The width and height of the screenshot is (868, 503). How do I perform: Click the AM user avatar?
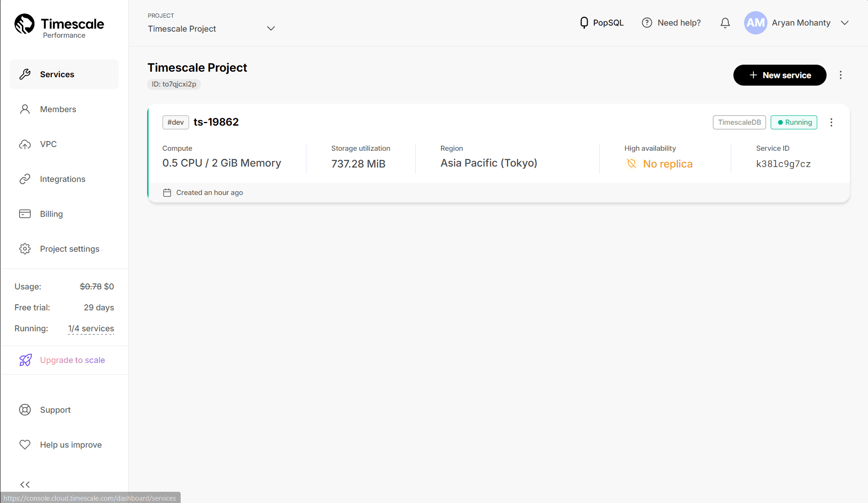[755, 23]
